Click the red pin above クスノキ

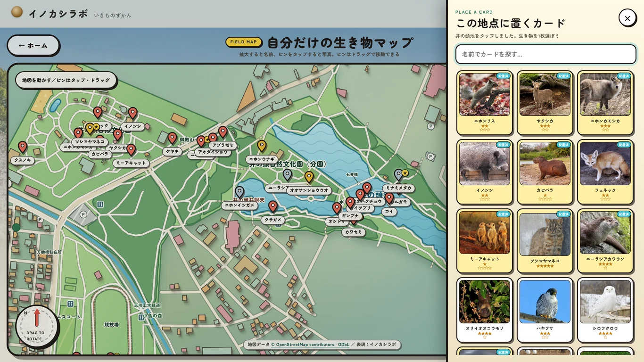22,148
